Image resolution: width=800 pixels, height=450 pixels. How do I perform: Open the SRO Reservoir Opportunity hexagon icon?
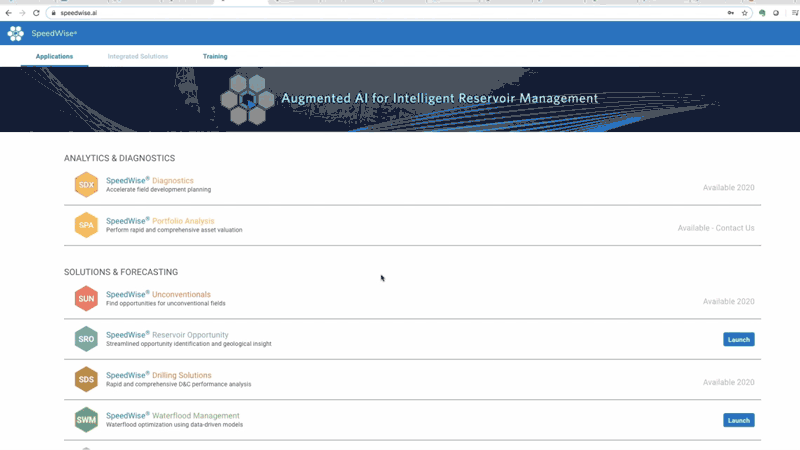(x=86, y=339)
